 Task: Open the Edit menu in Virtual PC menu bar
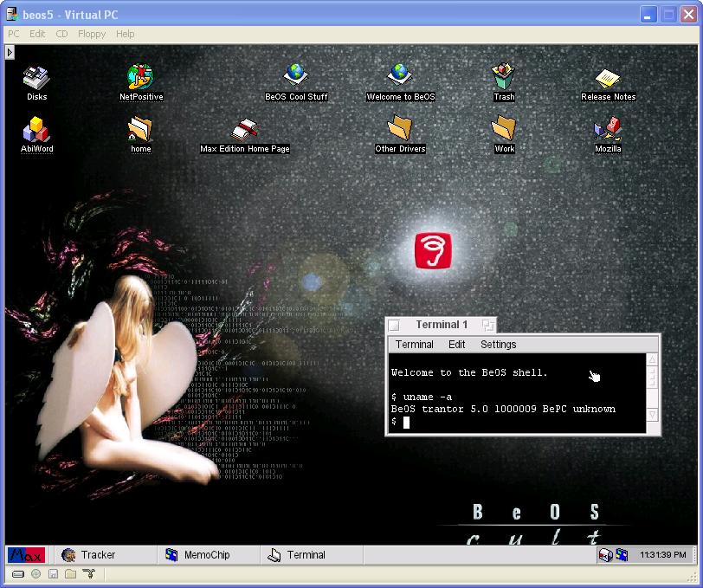(37, 34)
